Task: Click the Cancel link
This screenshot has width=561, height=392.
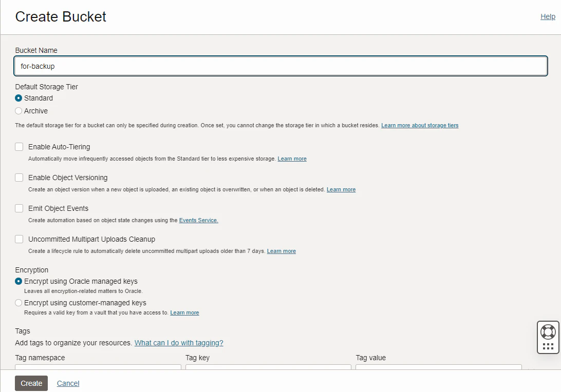Action: tap(68, 383)
